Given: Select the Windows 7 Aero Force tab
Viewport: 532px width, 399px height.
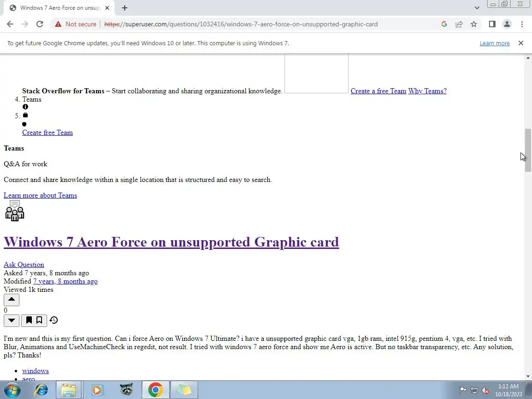Looking at the screenshot, I should click(59, 8).
